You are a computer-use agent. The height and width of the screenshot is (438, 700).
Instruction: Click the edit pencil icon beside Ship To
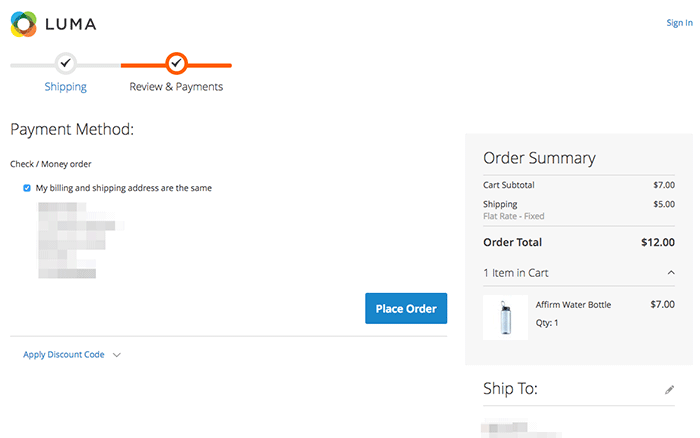[669, 390]
